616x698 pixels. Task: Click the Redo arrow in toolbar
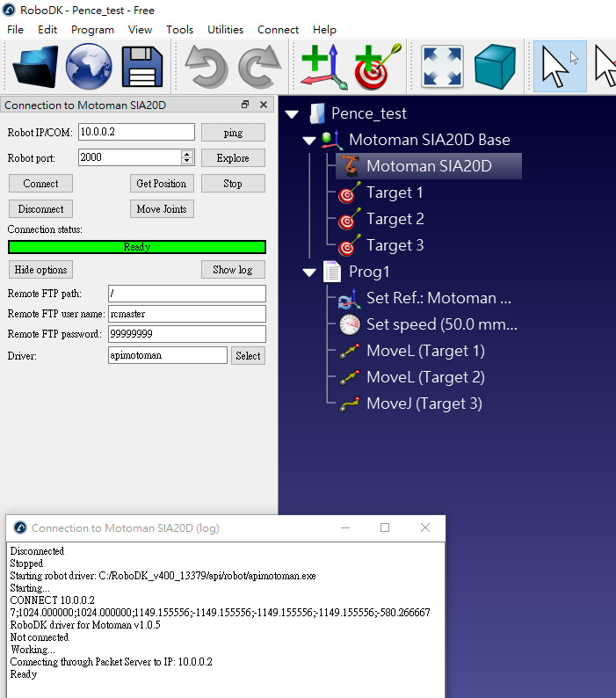260,67
